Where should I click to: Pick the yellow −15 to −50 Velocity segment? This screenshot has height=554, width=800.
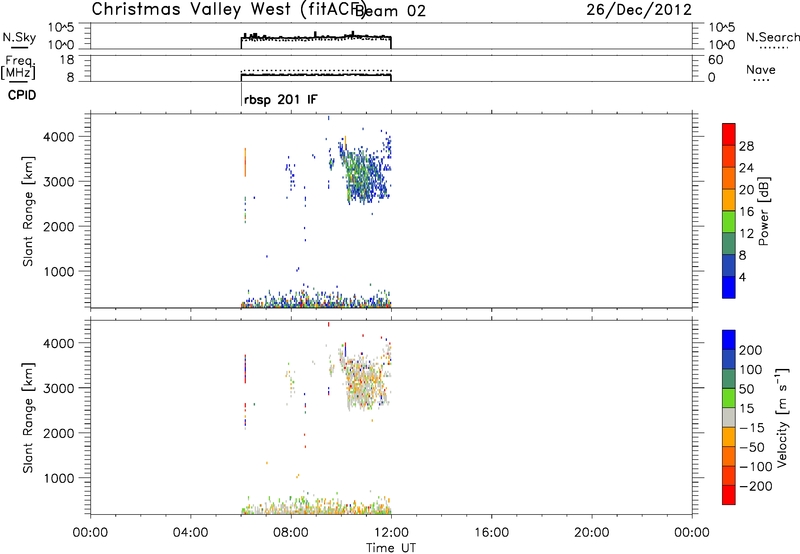click(729, 437)
